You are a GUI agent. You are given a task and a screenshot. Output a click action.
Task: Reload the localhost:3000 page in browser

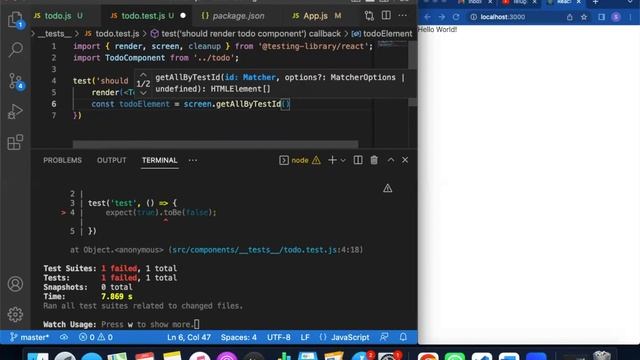[456, 17]
